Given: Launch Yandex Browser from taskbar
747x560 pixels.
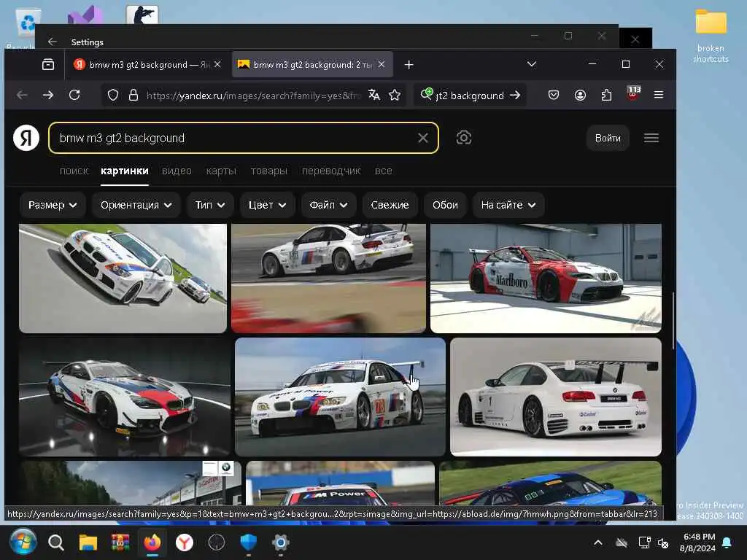Looking at the screenshot, I should [185, 542].
